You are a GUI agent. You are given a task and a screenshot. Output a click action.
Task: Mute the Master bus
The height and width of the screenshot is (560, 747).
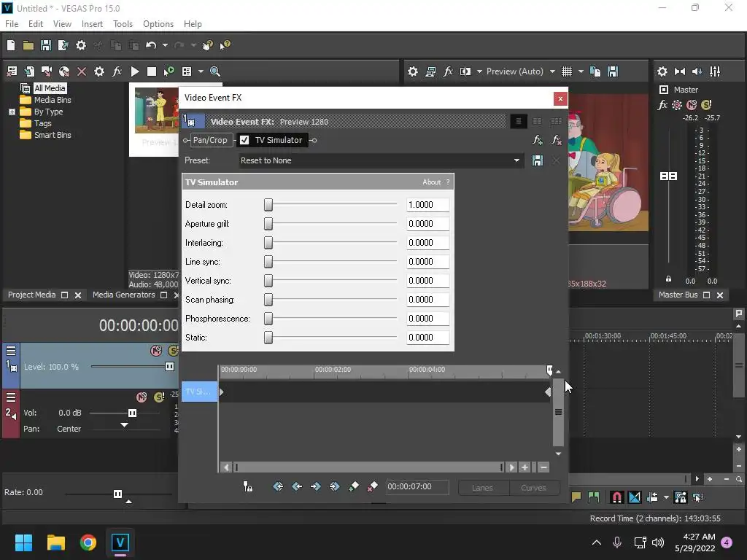click(692, 105)
